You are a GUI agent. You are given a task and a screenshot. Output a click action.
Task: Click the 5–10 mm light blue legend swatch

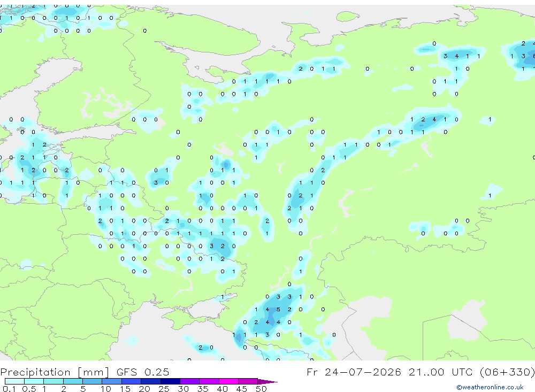tap(93, 381)
